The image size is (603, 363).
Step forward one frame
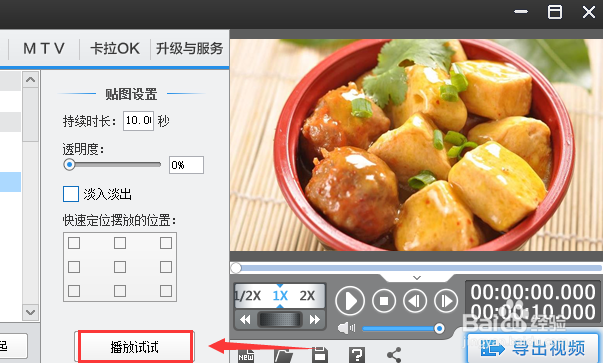[x=446, y=301]
